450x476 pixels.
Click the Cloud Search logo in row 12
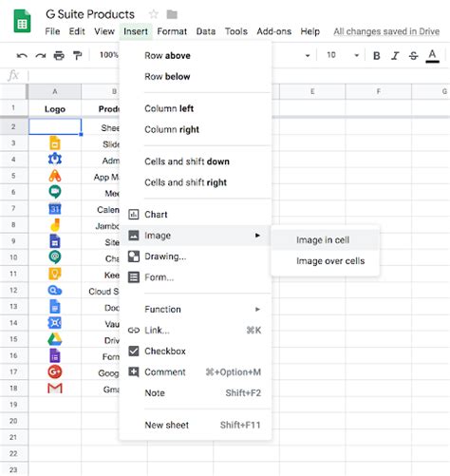(55, 291)
